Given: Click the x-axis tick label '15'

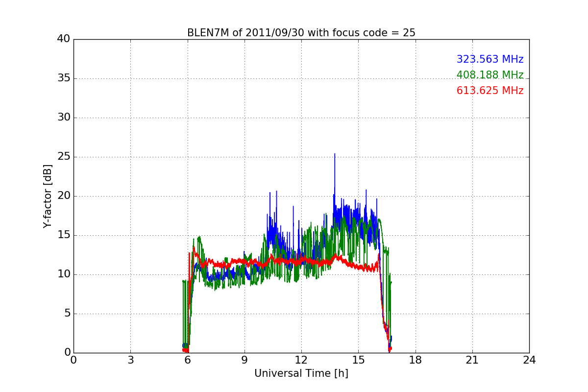Looking at the screenshot, I should click(358, 360).
